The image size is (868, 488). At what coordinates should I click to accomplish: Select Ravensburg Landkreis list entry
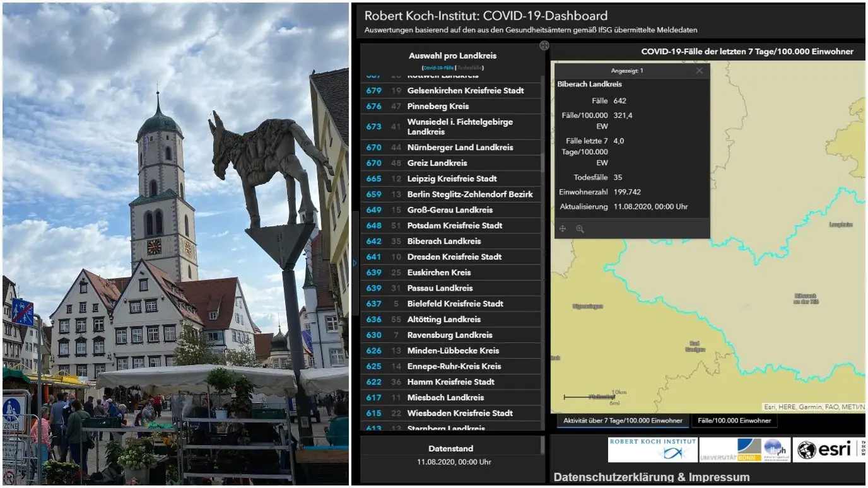point(450,335)
